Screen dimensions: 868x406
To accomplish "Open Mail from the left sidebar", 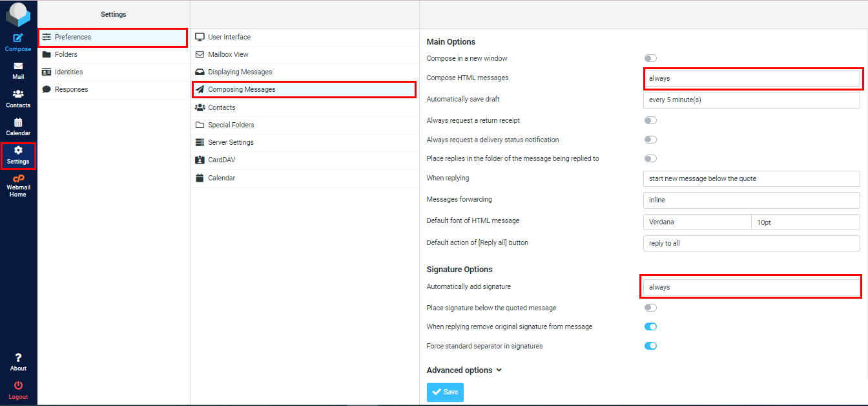I will tap(18, 67).
